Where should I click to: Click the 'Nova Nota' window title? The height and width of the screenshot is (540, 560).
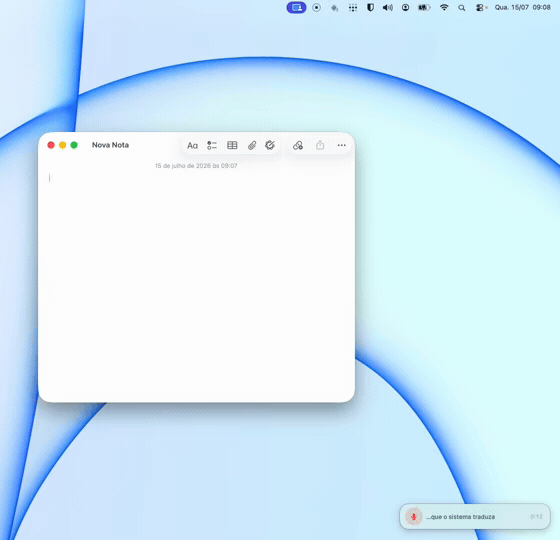coord(110,145)
